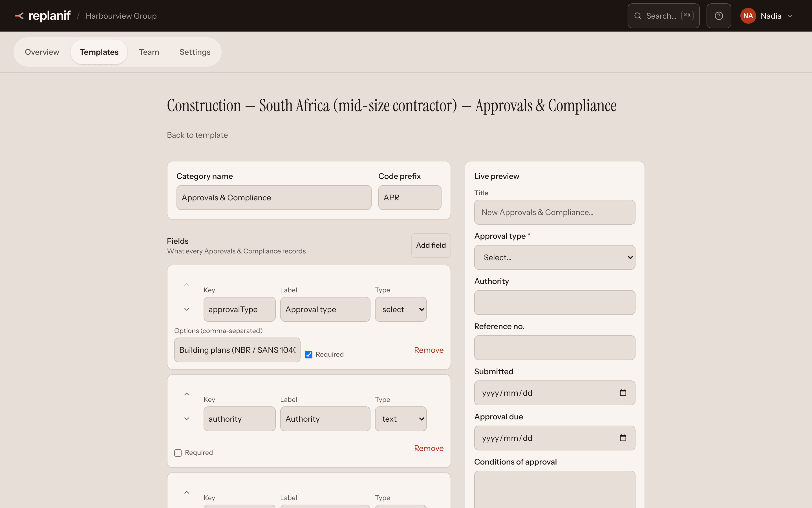Click the approvalType key input
This screenshot has width=812, height=508.
[239, 309]
